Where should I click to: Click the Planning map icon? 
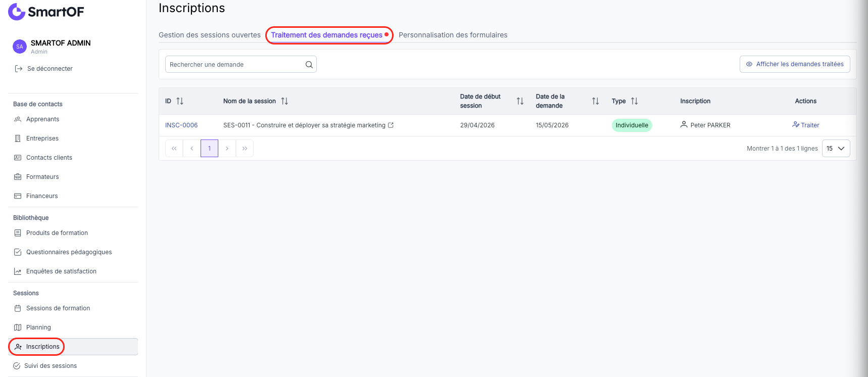(x=18, y=327)
